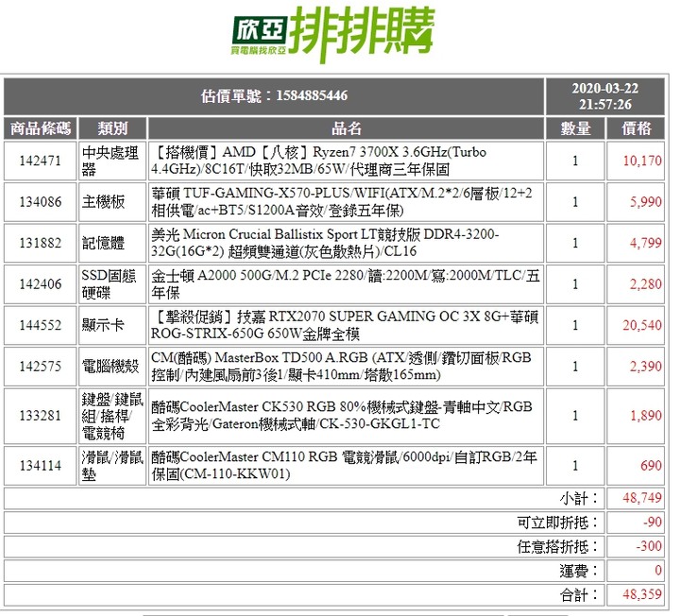Click the 品名 column header
The width and height of the screenshot is (680, 616).
click(x=346, y=128)
